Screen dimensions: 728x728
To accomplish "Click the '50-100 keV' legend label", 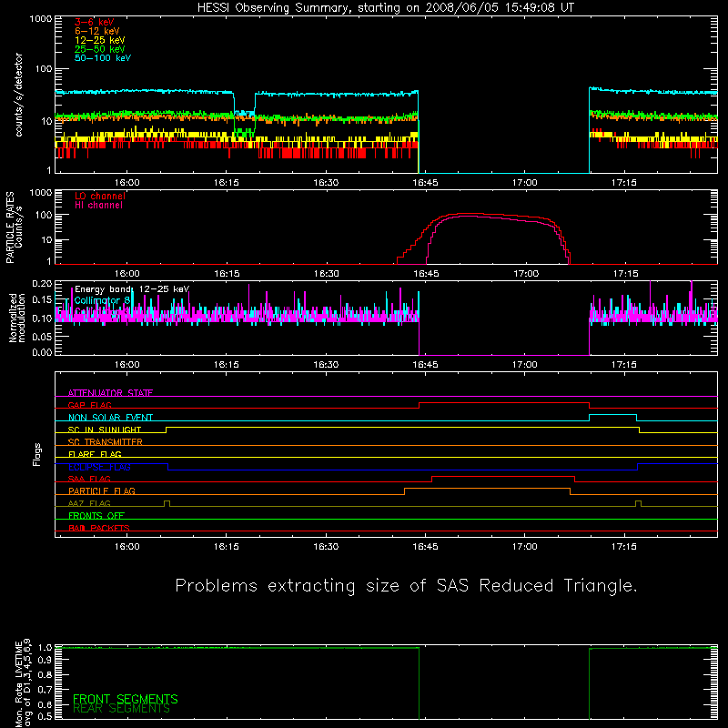I will tap(103, 57).
